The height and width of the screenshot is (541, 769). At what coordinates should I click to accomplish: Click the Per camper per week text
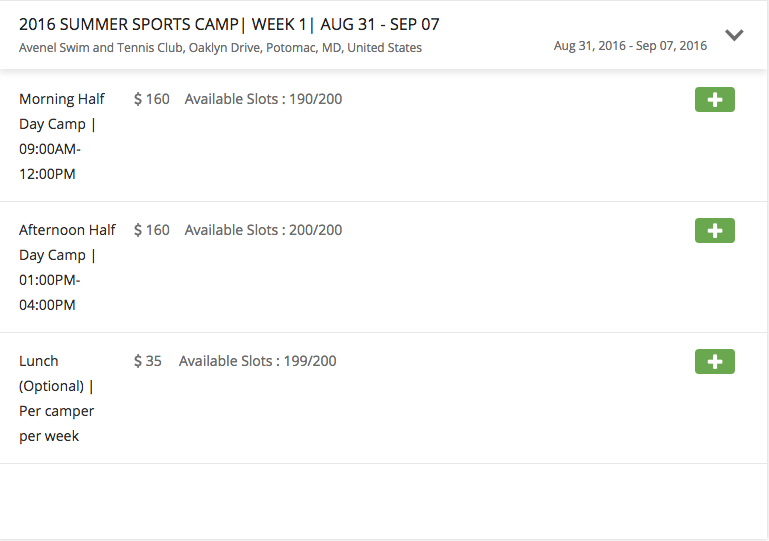click(56, 424)
